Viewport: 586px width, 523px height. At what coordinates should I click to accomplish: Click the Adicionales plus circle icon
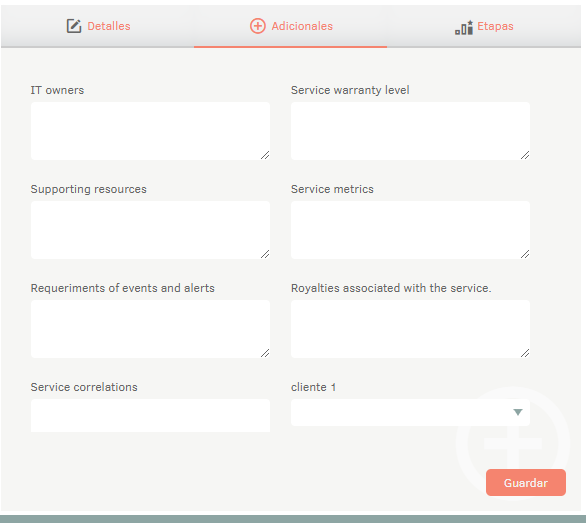click(x=257, y=26)
